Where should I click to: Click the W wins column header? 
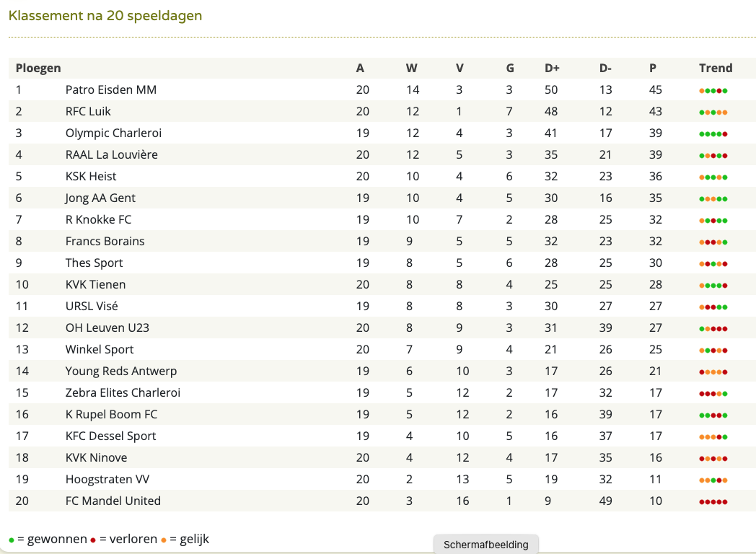pyautogui.click(x=411, y=68)
